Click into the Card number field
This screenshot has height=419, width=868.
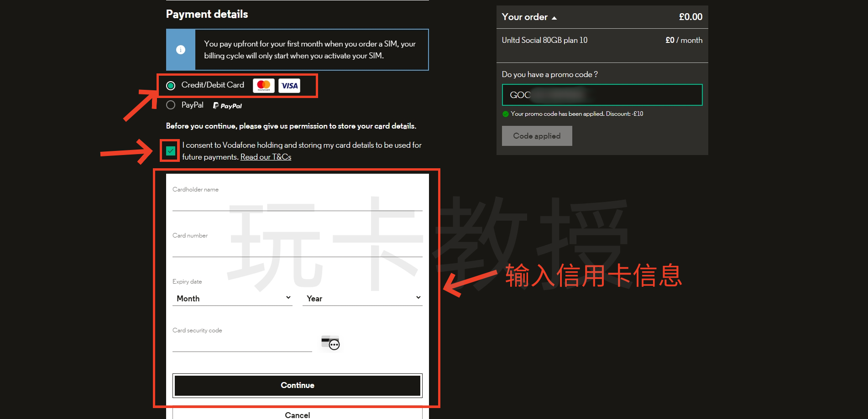click(297, 248)
